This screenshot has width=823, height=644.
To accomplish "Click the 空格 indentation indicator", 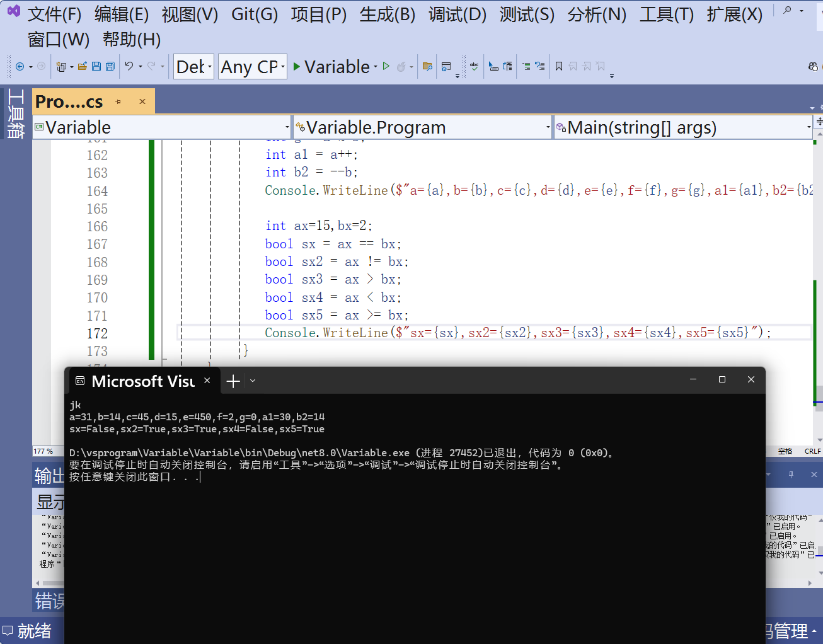I will click(785, 451).
